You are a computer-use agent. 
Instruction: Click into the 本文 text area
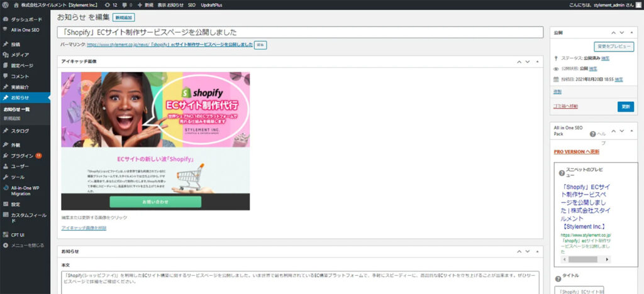coord(300,283)
